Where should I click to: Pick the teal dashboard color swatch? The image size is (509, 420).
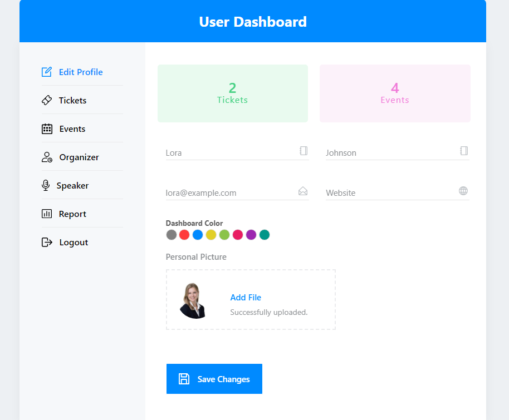265,235
